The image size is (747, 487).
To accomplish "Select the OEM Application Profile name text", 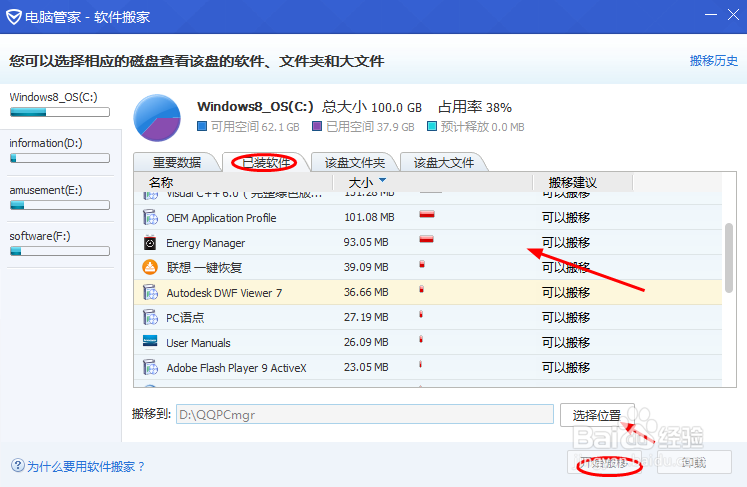I will [221, 218].
